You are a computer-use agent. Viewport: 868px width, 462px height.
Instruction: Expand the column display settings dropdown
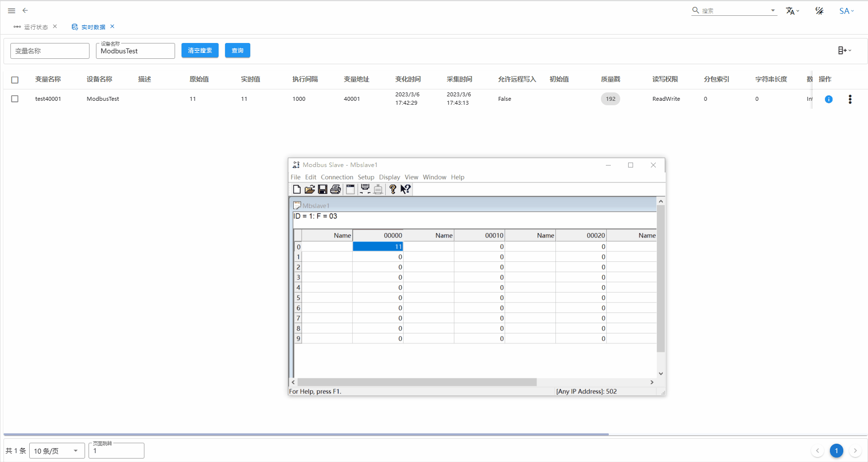[x=844, y=50]
